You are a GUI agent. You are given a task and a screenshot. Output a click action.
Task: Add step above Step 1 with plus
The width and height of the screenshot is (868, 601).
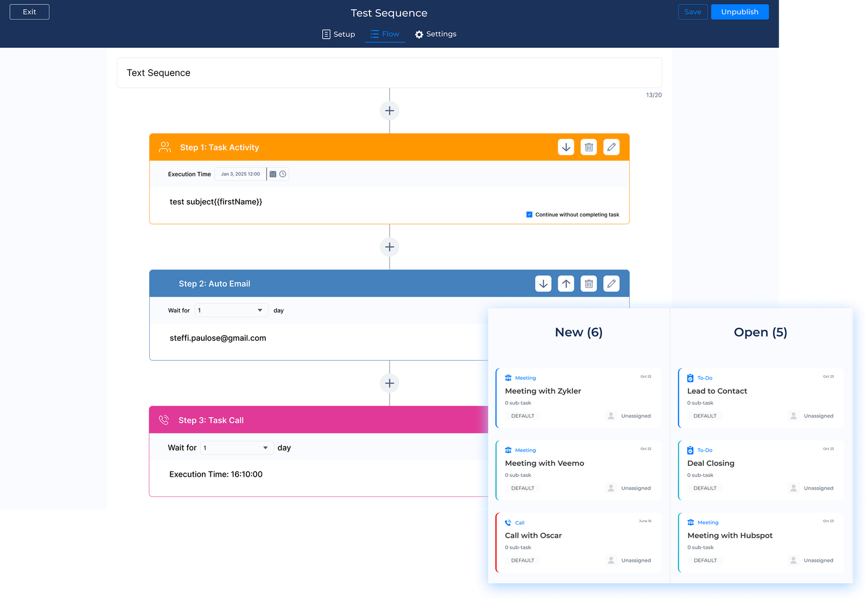click(390, 111)
